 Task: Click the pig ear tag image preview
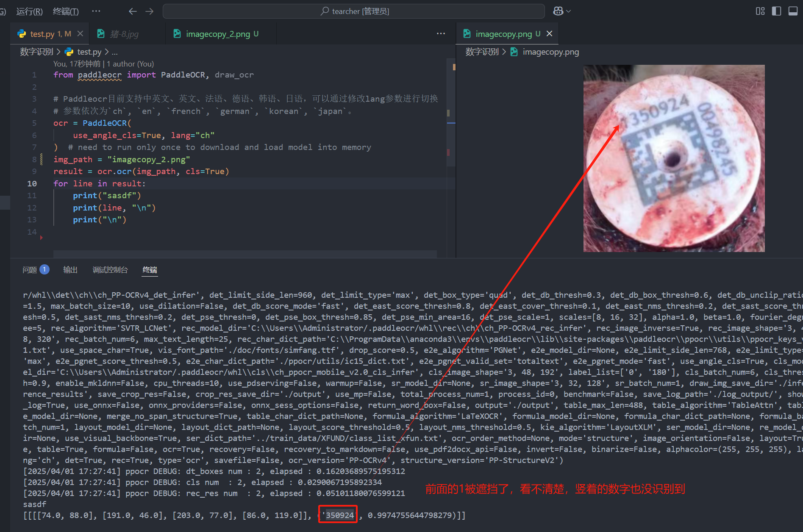[674, 158]
